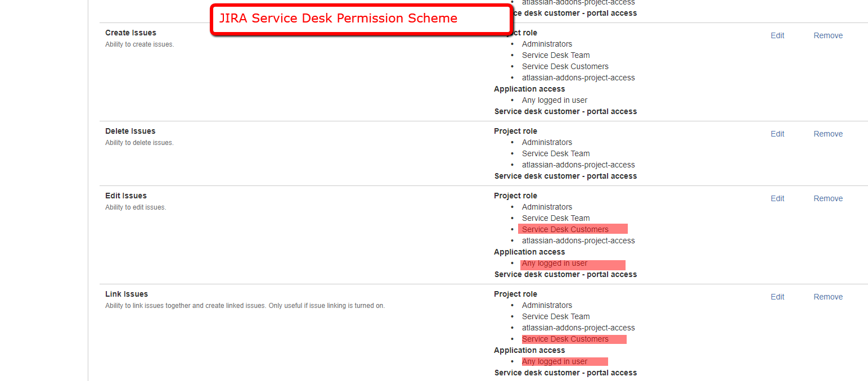Click the issue linking description text

pyautogui.click(x=245, y=306)
